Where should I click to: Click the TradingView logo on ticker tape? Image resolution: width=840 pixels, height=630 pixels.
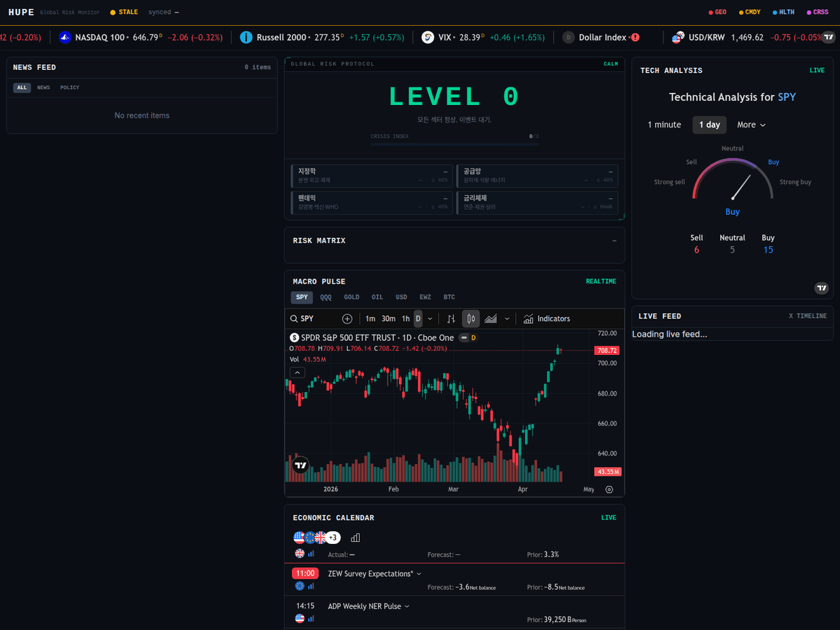(x=829, y=37)
